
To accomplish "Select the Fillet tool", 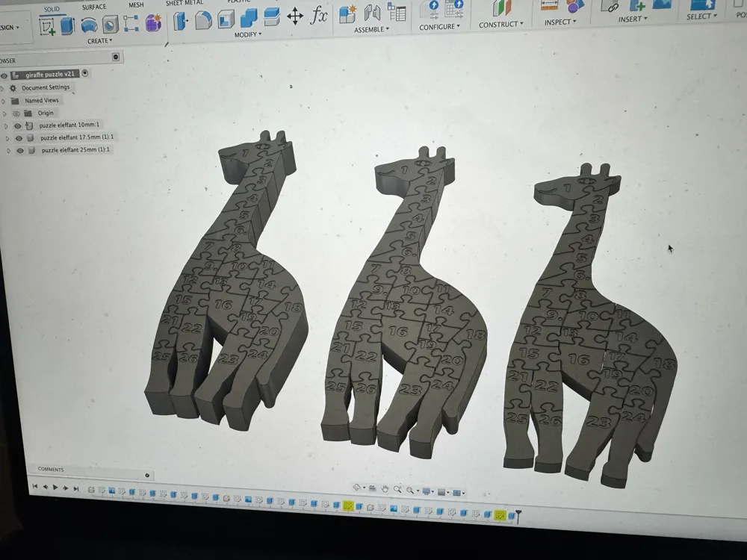I will click(x=203, y=20).
